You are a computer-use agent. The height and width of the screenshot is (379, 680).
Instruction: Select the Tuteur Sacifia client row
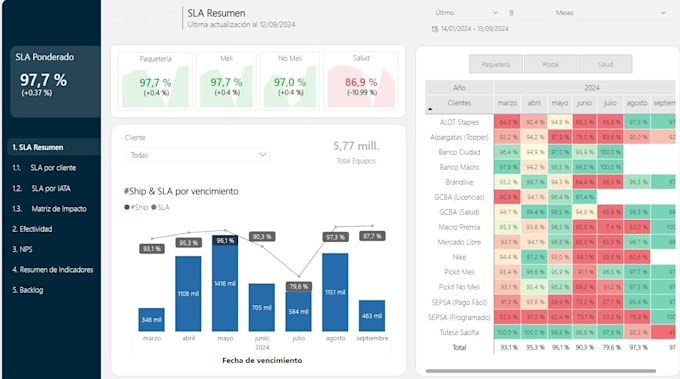[459, 332]
